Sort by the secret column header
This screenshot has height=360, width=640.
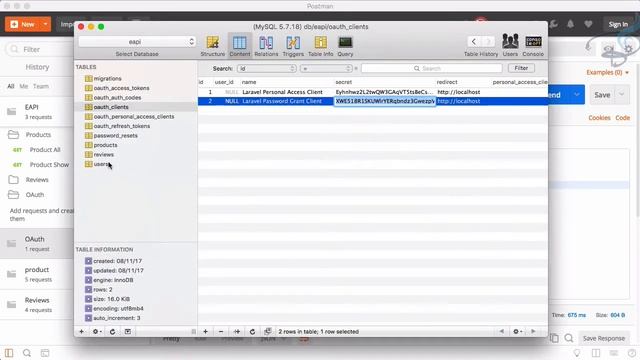pos(344,82)
